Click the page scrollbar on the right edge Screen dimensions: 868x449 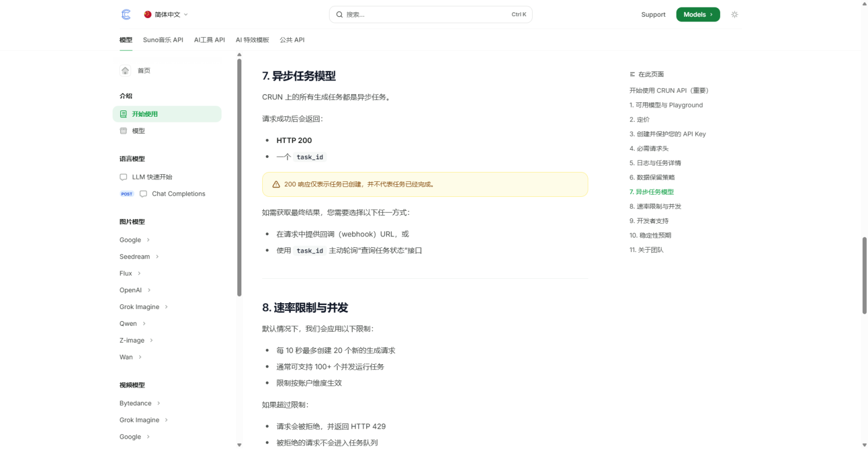pos(865,275)
